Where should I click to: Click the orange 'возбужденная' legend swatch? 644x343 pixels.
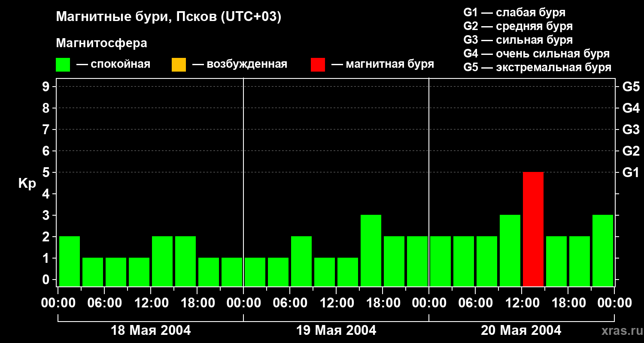coord(179,65)
